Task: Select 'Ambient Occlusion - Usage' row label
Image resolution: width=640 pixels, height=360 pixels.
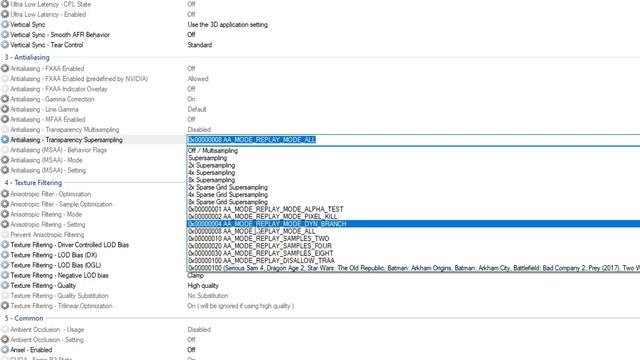Action: coord(47,329)
